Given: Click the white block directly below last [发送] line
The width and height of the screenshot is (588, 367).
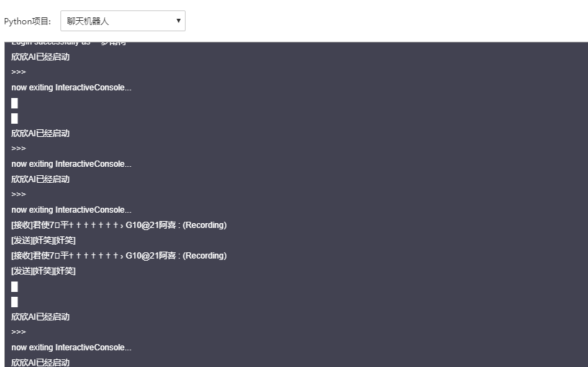Looking at the screenshot, I should point(15,286).
